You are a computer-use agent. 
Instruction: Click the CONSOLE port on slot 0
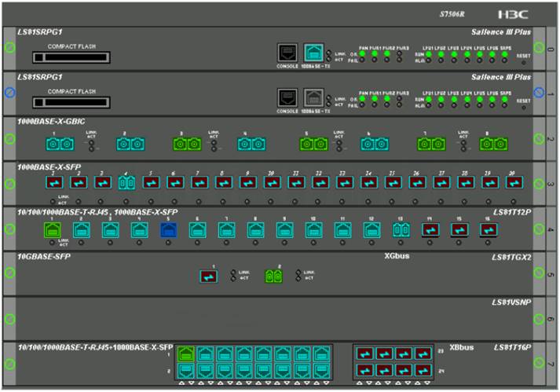pyautogui.click(x=286, y=53)
